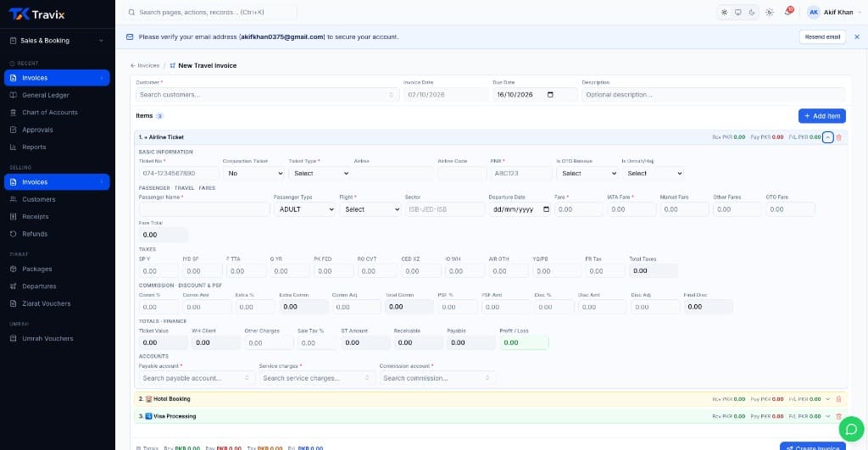Open the green chat support bubble
This screenshot has width=868, height=450.
851,430
